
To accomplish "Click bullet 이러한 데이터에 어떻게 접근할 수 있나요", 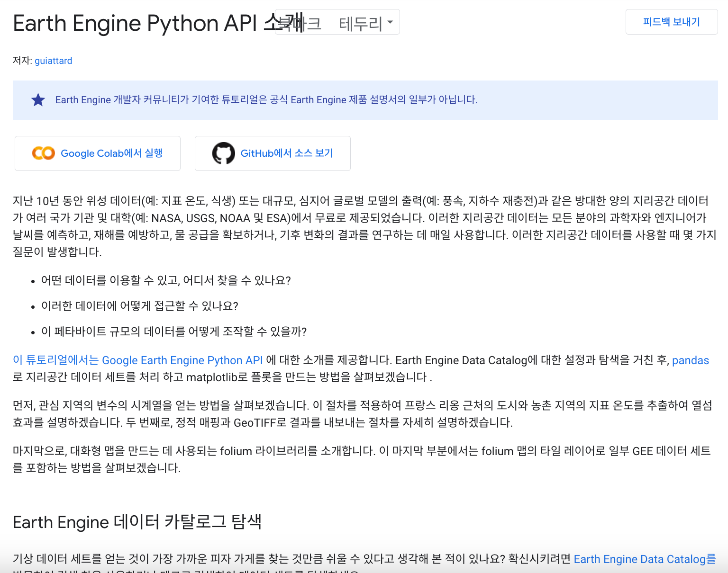I will pos(140,306).
